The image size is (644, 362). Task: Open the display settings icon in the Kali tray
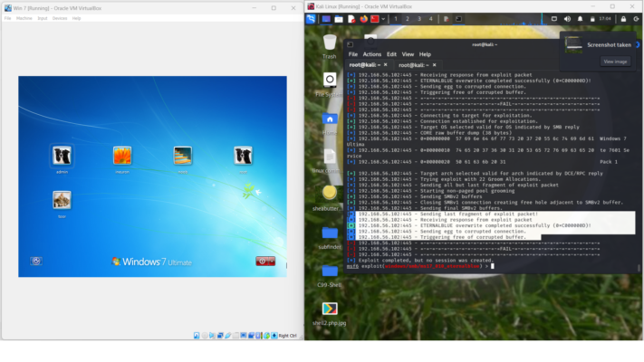point(554,19)
